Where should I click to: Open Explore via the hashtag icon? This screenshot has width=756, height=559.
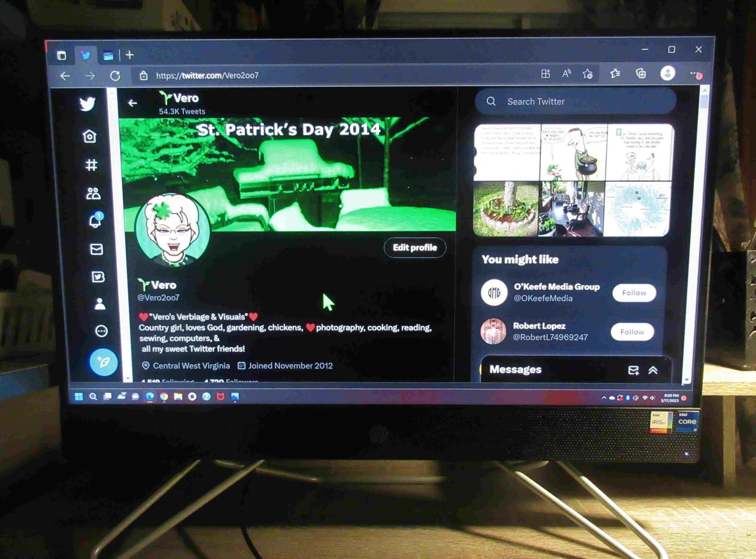[x=91, y=165]
